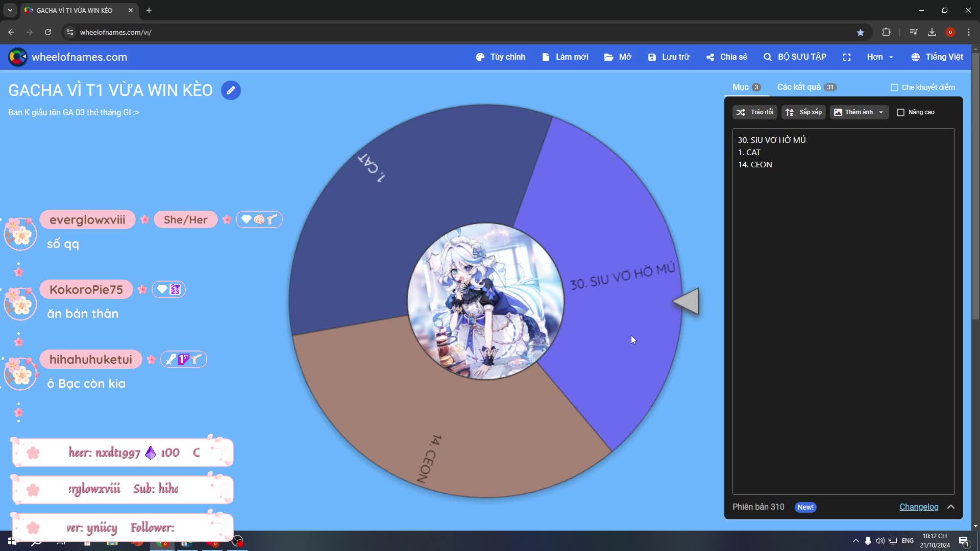
Task: Click '30. SIU VƠ HỜ MÚ' entry line
Action: coord(772,140)
